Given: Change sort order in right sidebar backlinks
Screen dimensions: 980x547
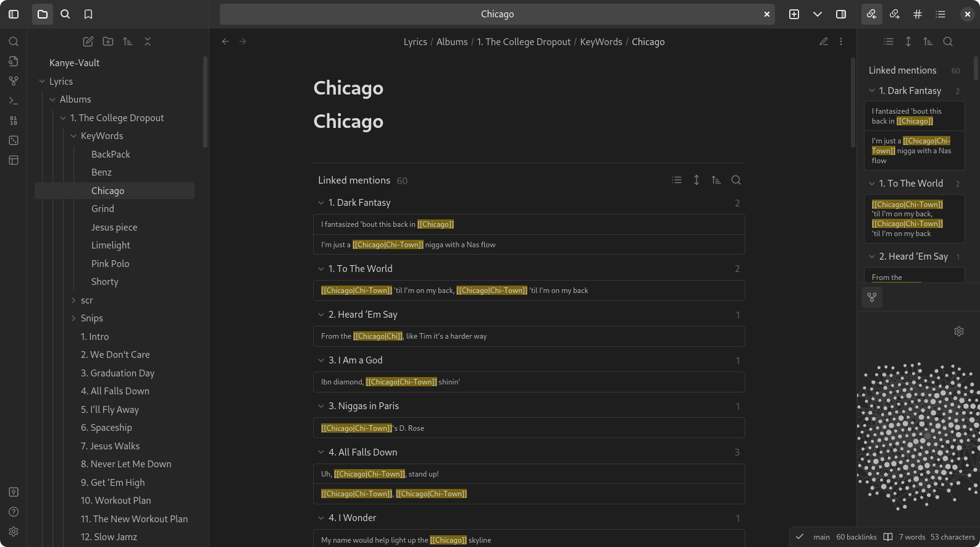Looking at the screenshot, I should [x=928, y=41].
